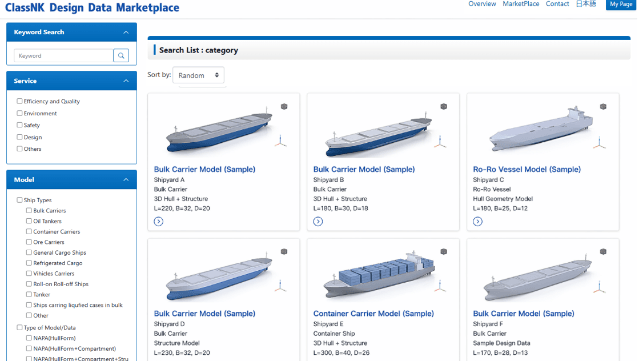Toggle Type of Model/Data checkbox
643x361 pixels.
pyautogui.click(x=19, y=327)
